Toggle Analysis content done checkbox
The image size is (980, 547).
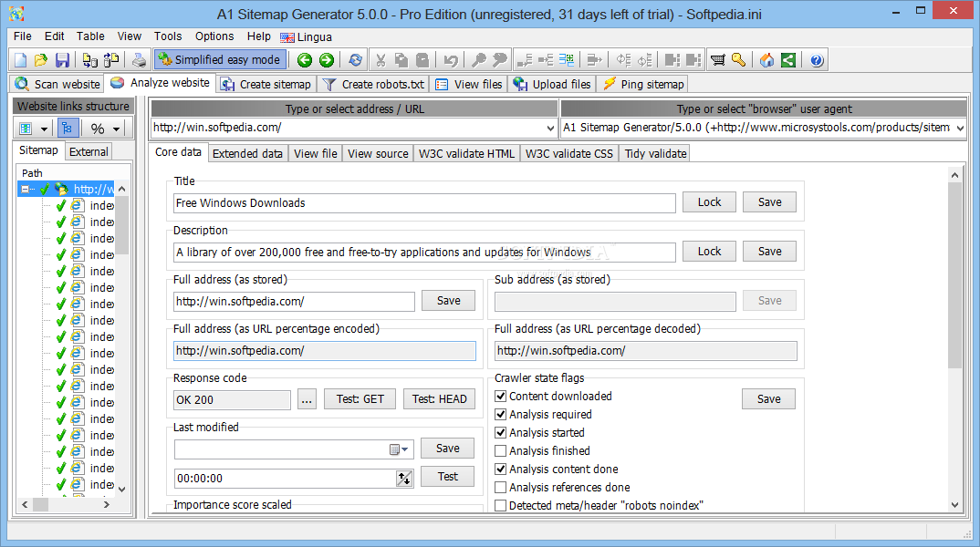[x=501, y=469]
